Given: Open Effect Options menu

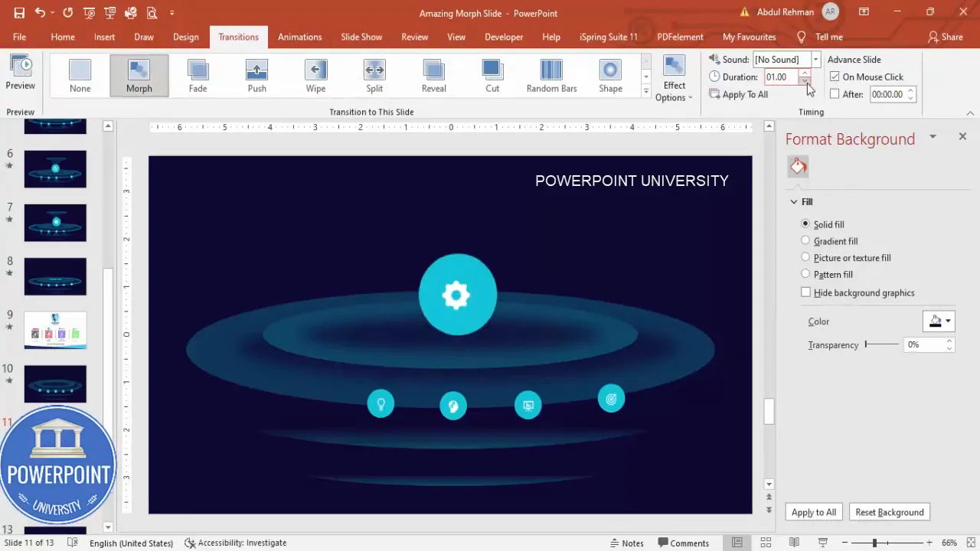Looking at the screenshot, I should click(x=674, y=78).
